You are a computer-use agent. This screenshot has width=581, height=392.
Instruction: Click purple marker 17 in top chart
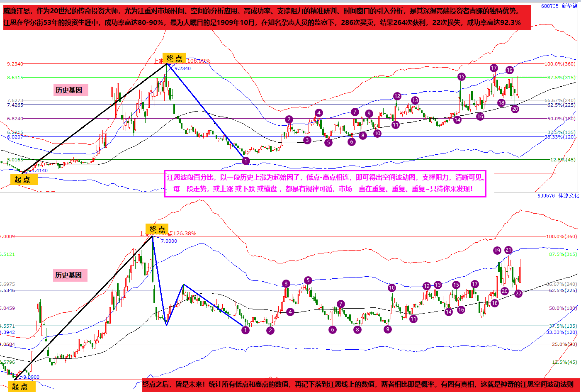coord(493,68)
